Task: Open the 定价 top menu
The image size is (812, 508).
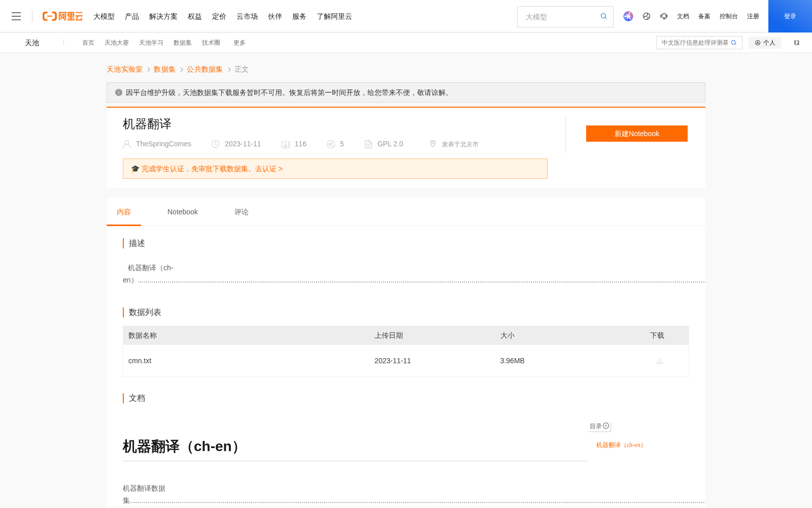Action: tap(219, 16)
